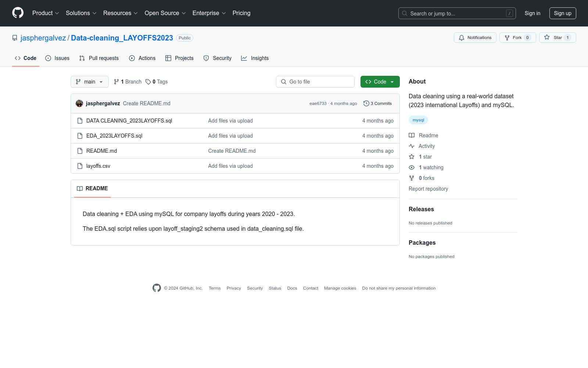The width and height of the screenshot is (588, 368).
Task: Click the Sign up button
Action: pyautogui.click(x=563, y=13)
